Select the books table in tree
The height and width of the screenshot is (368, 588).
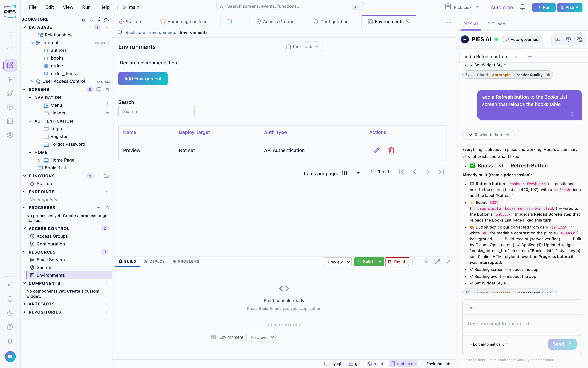pyautogui.click(x=57, y=58)
